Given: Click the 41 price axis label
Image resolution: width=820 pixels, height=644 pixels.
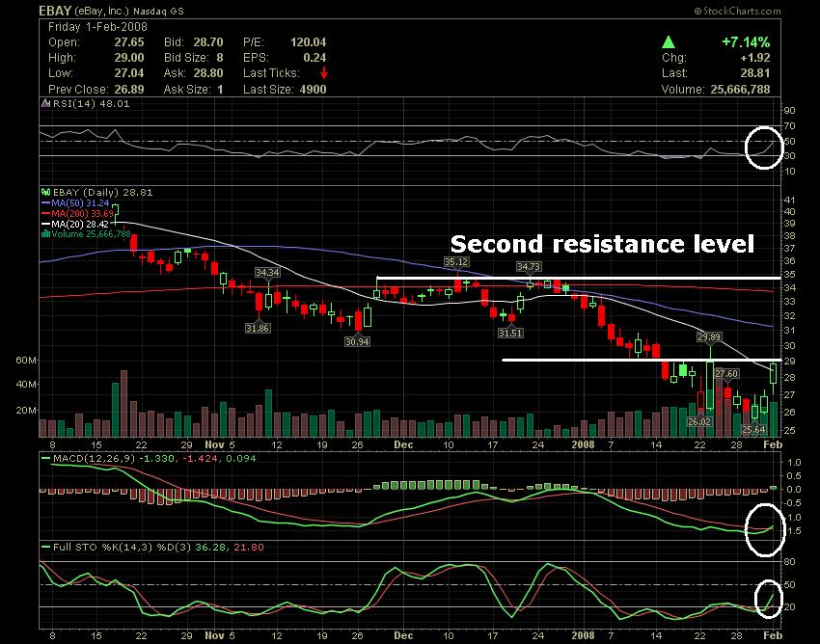Looking at the screenshot, I should [x=790, y=201].
